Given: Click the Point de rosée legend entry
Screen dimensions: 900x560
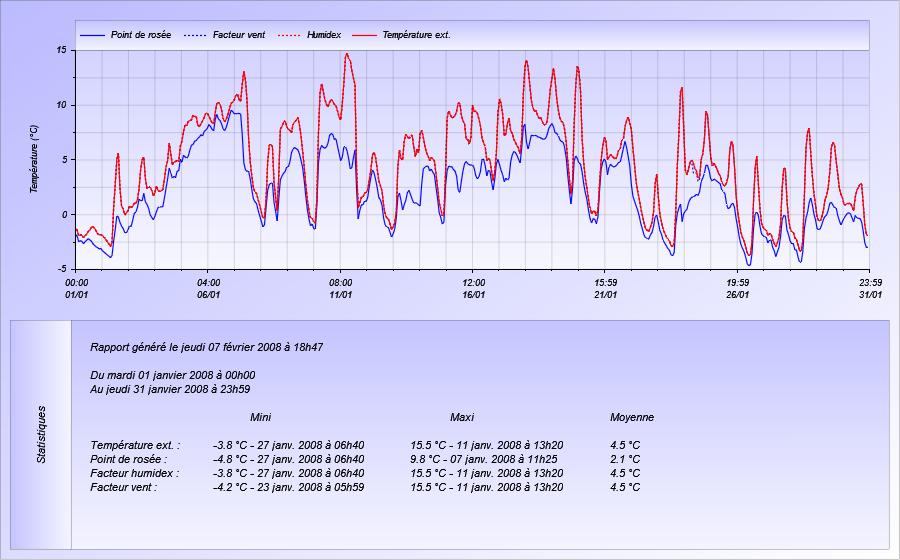Looking at the screenshot, I should point(125,35).
